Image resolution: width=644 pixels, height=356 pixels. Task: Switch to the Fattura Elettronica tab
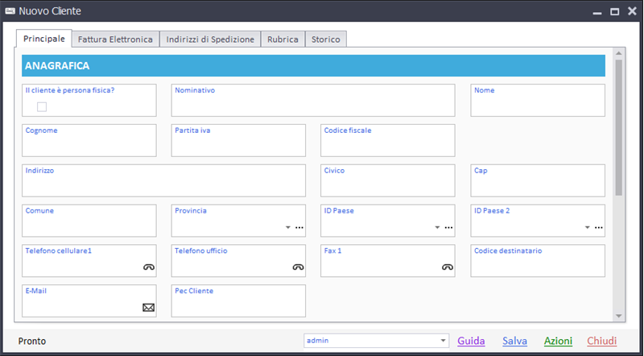pos(115,39)
